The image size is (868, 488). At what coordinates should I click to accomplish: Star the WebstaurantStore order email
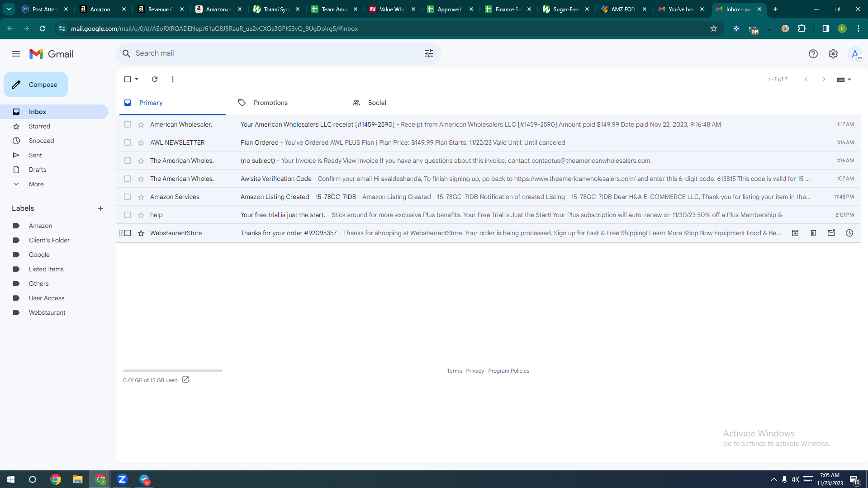tap(141, 233)
